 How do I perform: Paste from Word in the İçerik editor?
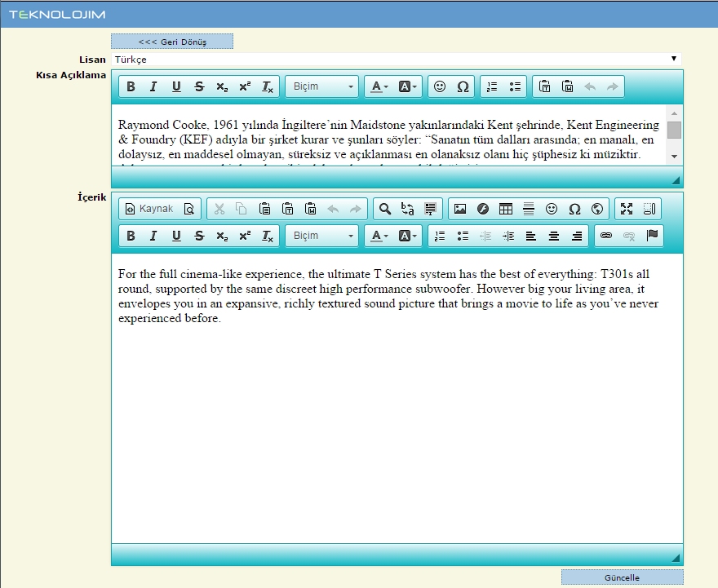[311, 209]
